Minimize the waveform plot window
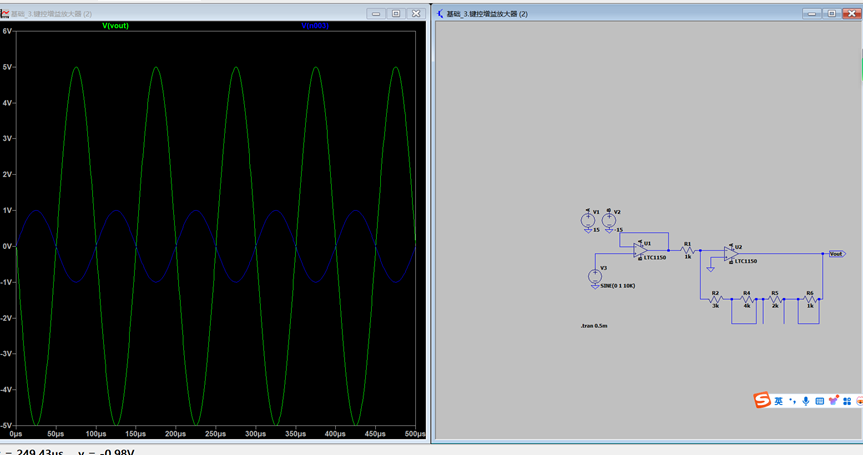863x455 pixels. 376,14
